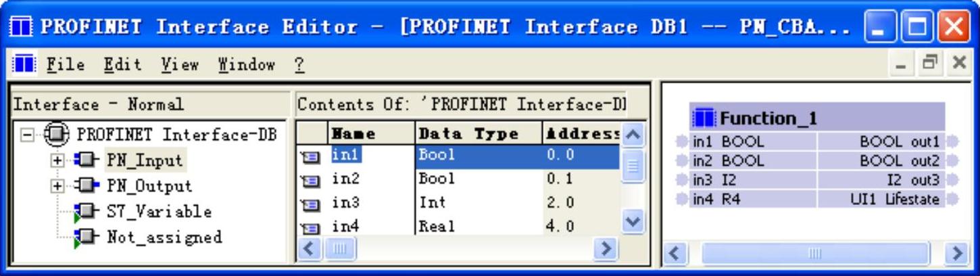Click the Lifestate output connector
Image resolution: width=980 pixels, height=276 pixels.
click(952, 200)
